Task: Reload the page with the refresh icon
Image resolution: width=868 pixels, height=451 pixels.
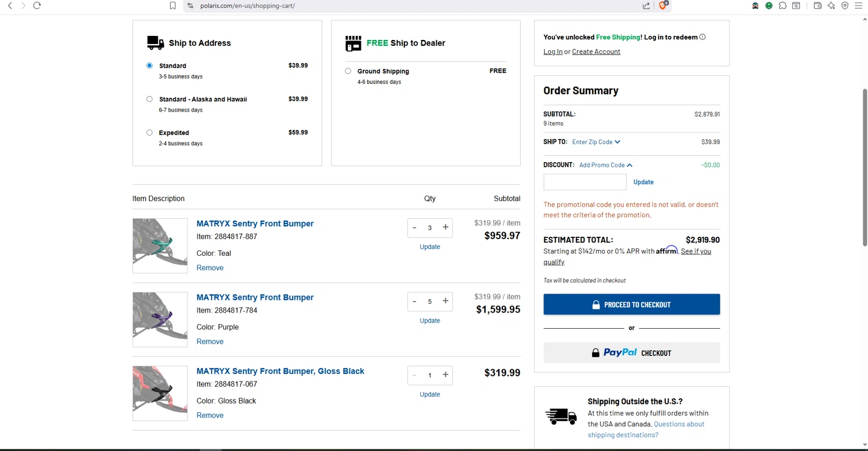Action: pos(37,6)
